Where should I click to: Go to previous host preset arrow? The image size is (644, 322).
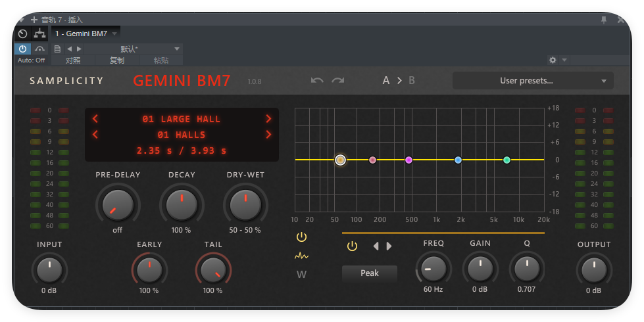tap(70, 49)
